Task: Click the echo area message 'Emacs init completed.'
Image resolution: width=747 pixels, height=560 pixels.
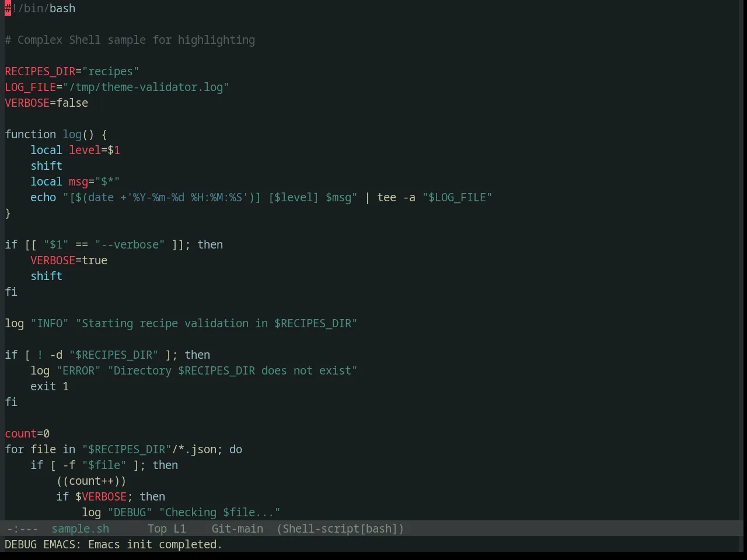Action: pos(155,544)
